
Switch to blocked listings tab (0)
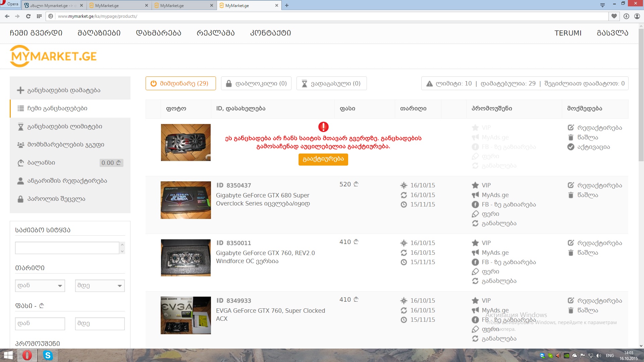tap(256, 83)
